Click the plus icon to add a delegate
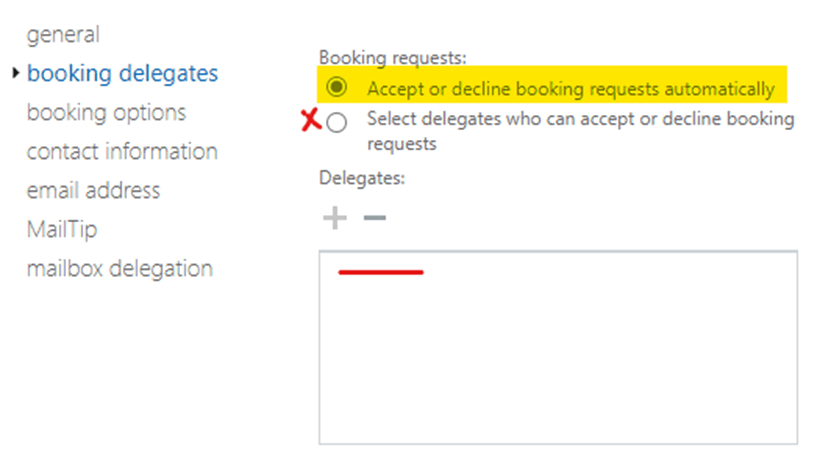The image size is (831, 473). pos(335,218)
